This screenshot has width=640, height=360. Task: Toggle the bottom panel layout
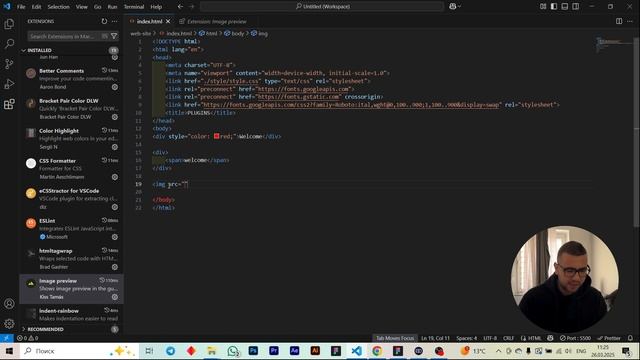(x=565, y=6)
